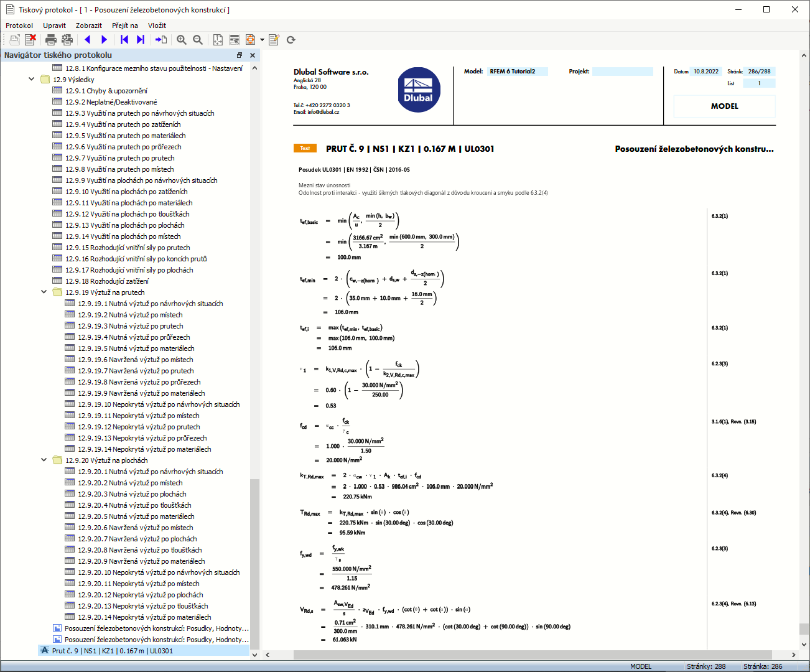Image resolution: width=810 pixels, height=672 pixels.
Task: Click folder icon of 12.9.20 Výztuž na plochách
Action: coord(57,460)
